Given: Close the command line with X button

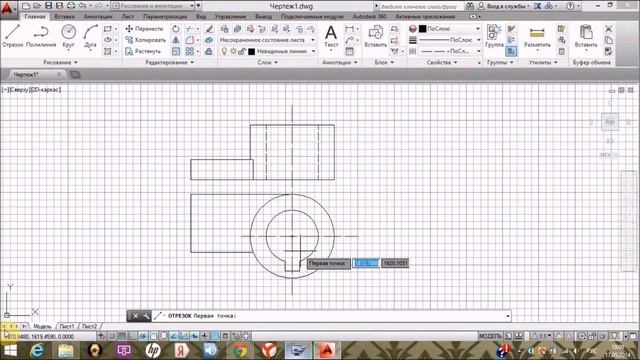Looking at the screenshot, I should tap(136, 316).
